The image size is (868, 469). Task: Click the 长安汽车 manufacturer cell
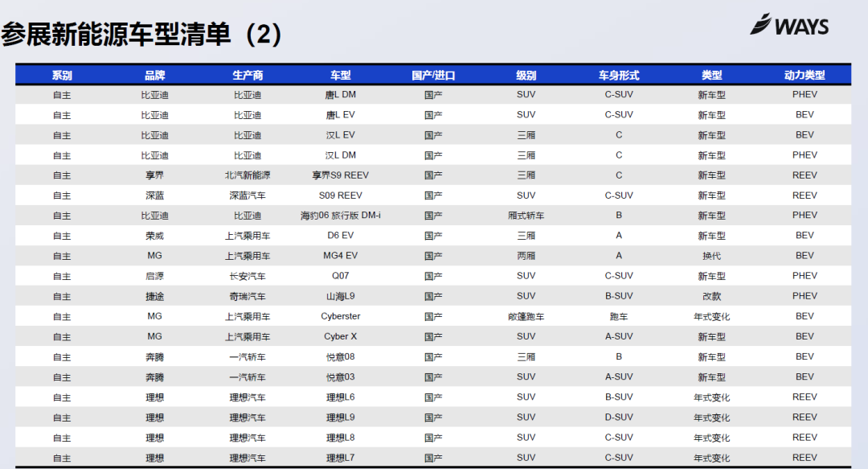pos(248,276)
